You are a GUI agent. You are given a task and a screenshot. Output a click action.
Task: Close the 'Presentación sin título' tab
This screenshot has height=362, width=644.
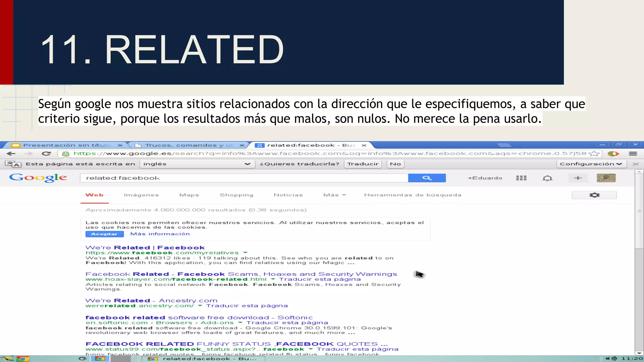click(120, 145)
